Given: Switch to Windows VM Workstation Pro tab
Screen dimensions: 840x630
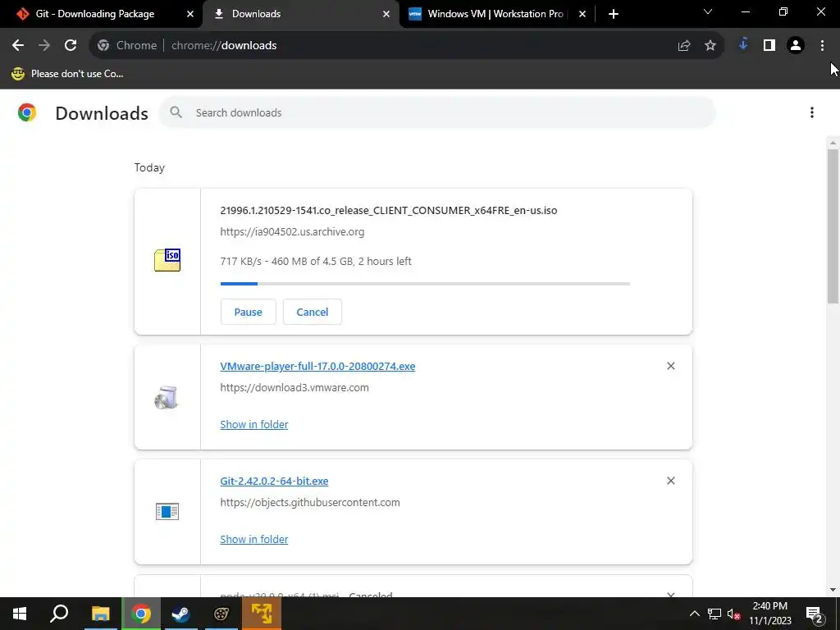Looking at the screenshot, I should tap(497, 14).
